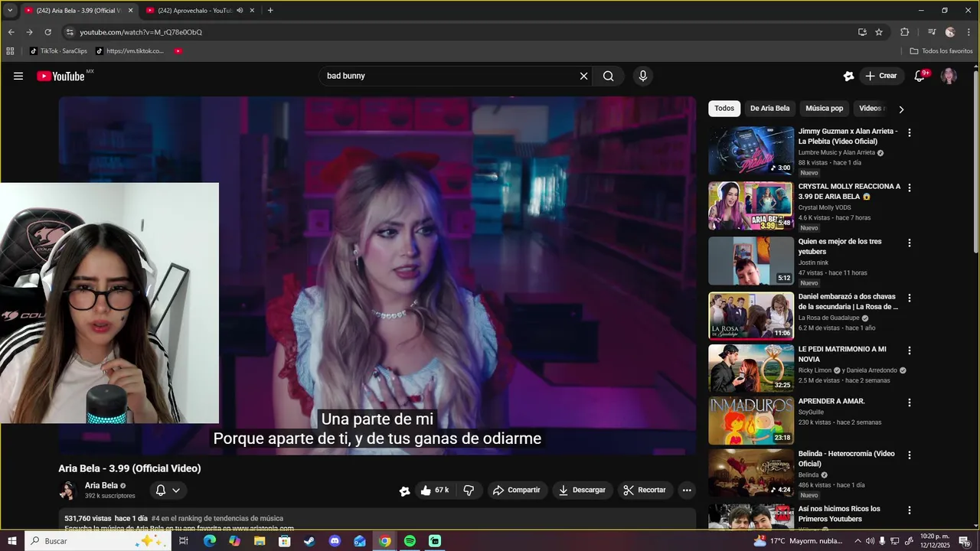Click Compartir to share the video
The height and width of the screenshot is (551, 980).
coord(516,490)
